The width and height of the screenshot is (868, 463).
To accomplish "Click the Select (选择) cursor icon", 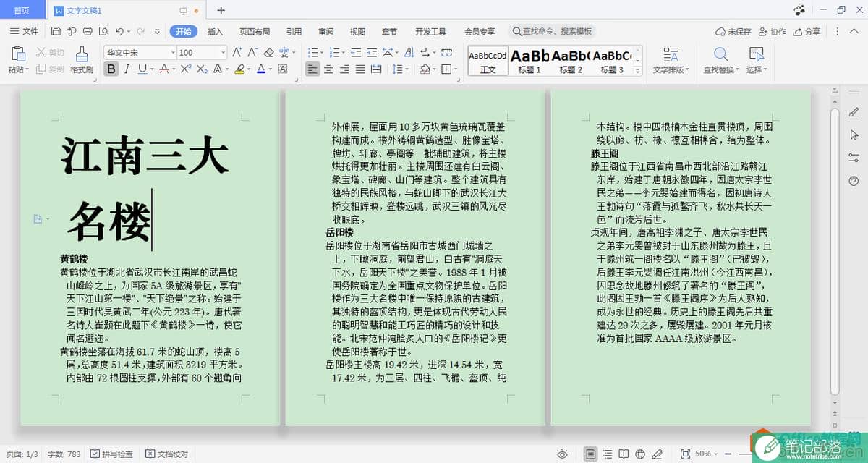I will (x=756, y=54).
